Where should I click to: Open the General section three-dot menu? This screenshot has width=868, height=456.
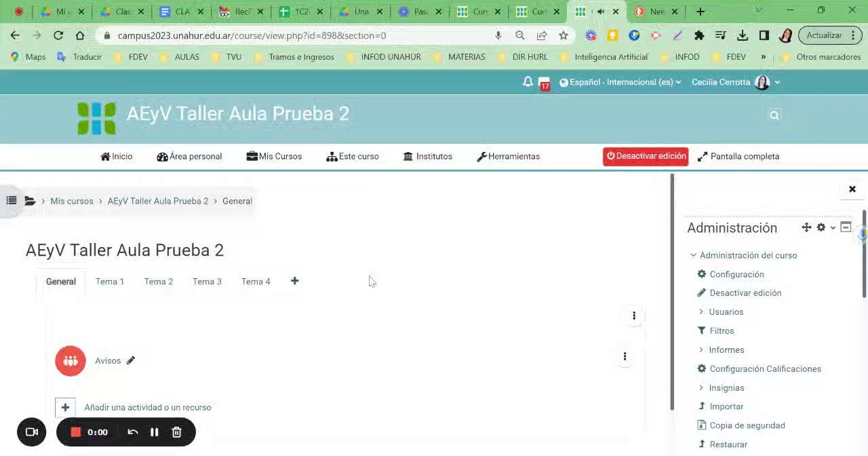pyautogui.click(x=634, y=316)
